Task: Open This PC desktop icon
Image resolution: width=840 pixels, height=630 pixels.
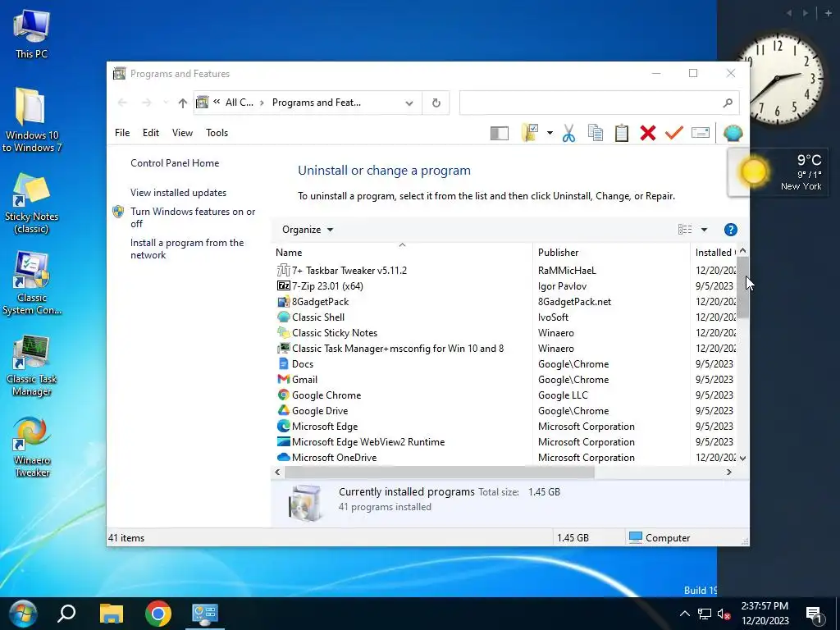Action: pyautogui.click(x=32, y=34)
